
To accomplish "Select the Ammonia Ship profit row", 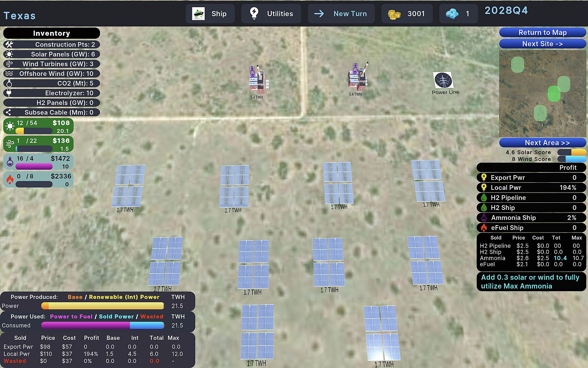I will tap(531, 218).
